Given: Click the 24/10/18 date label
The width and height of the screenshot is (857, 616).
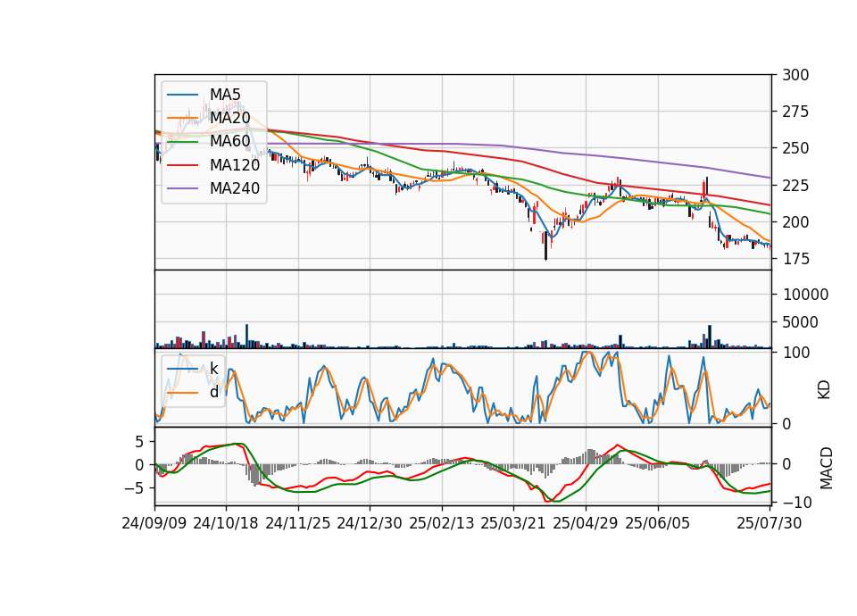Looking at the screenshot, I should pos(226,523).
